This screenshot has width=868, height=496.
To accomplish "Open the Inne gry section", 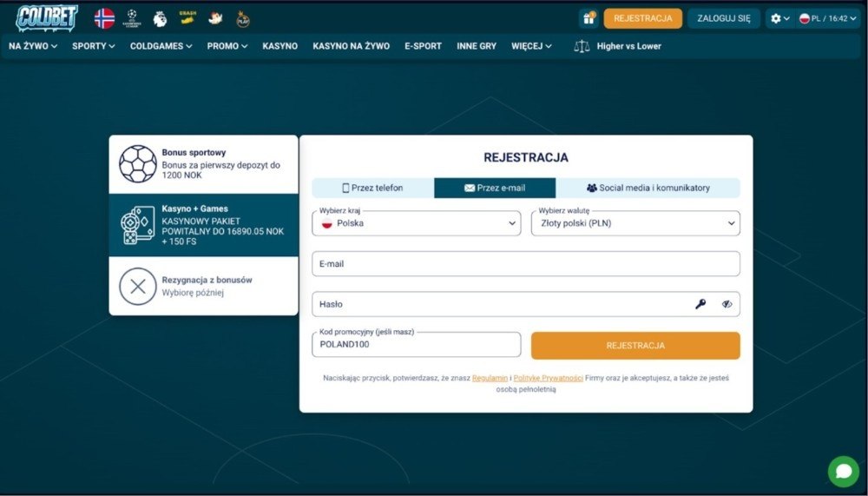I will [x=477, y=46].
